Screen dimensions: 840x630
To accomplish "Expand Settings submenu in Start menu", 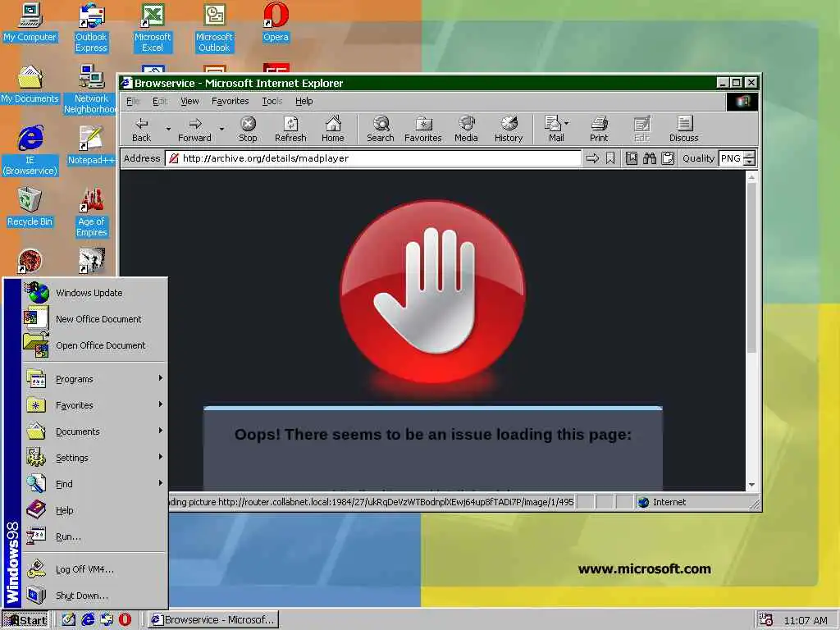I will click(x=95, y=458).
